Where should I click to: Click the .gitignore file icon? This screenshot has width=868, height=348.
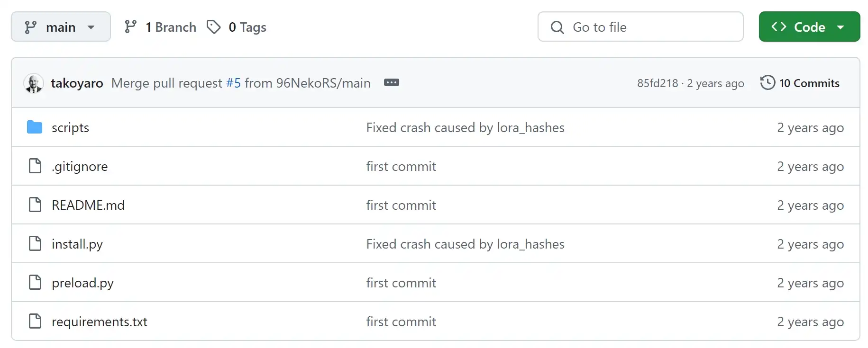pos(35,166)
